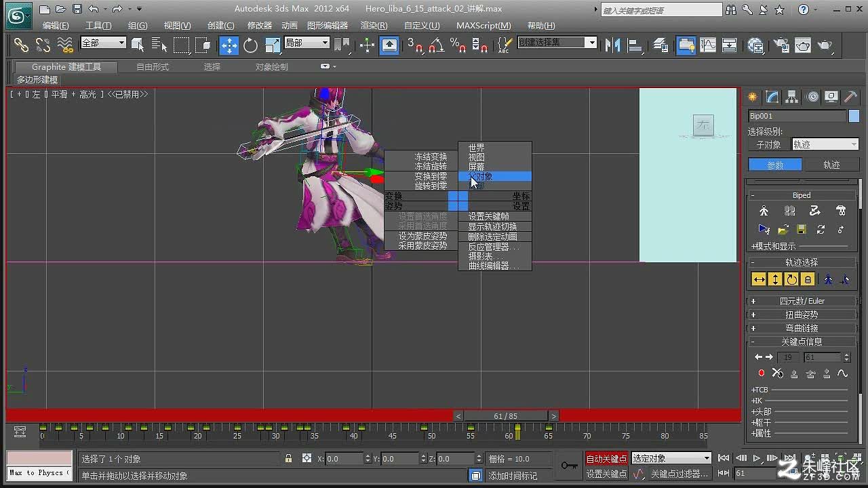Open the Curve Editor toolbar icon
Screen dimensions: 868x488
(x=707, y=45)
